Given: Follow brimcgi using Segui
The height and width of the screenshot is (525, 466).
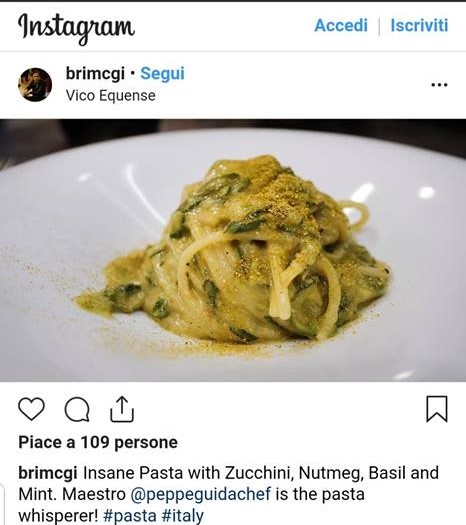Looking at the screenshot, I should pos(162,73).
